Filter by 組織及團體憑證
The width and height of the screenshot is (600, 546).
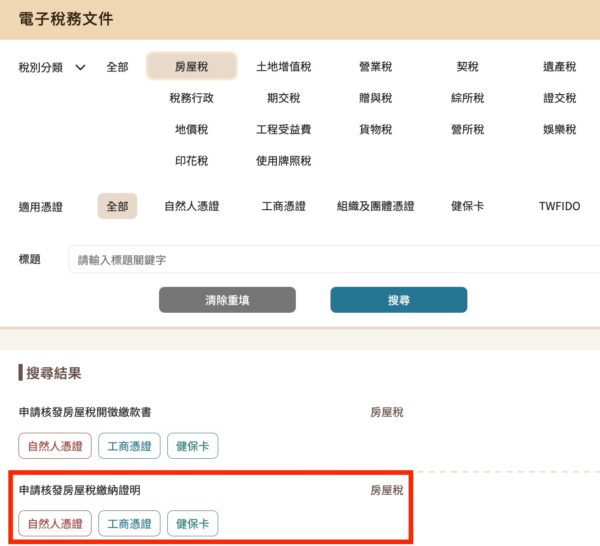tap(375, 206)
